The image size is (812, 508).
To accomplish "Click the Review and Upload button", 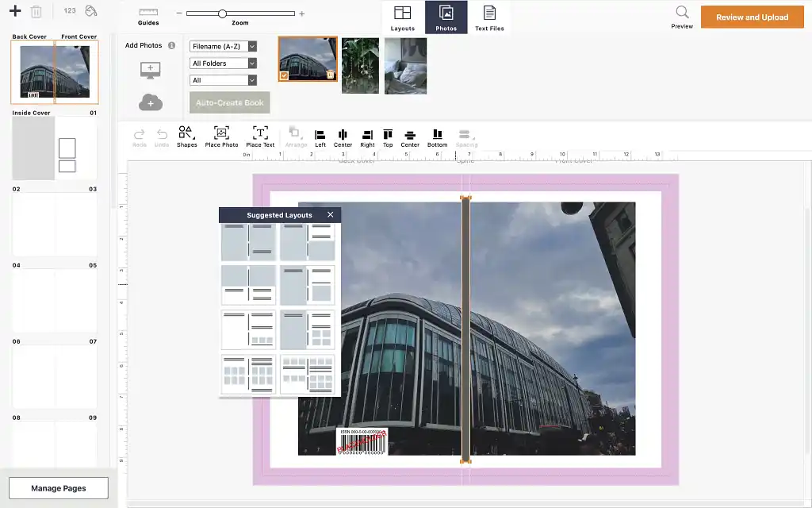I will [x=752, y=17].
